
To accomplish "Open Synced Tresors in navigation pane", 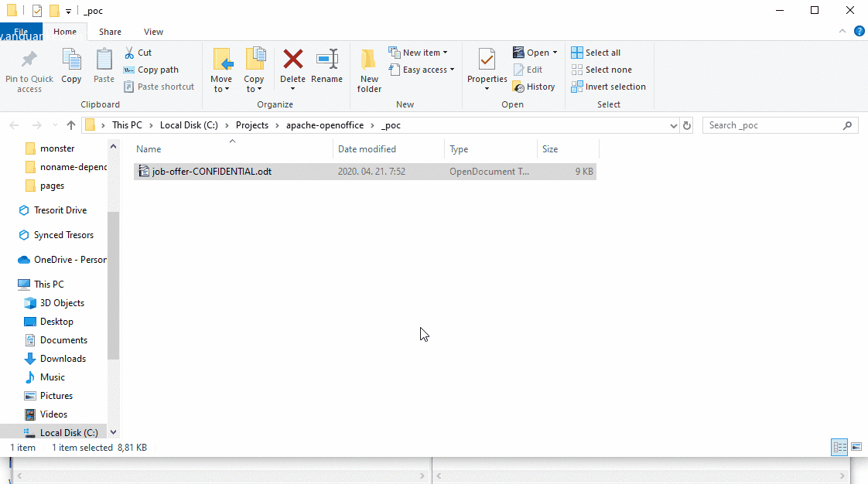I will click(56, 235).
